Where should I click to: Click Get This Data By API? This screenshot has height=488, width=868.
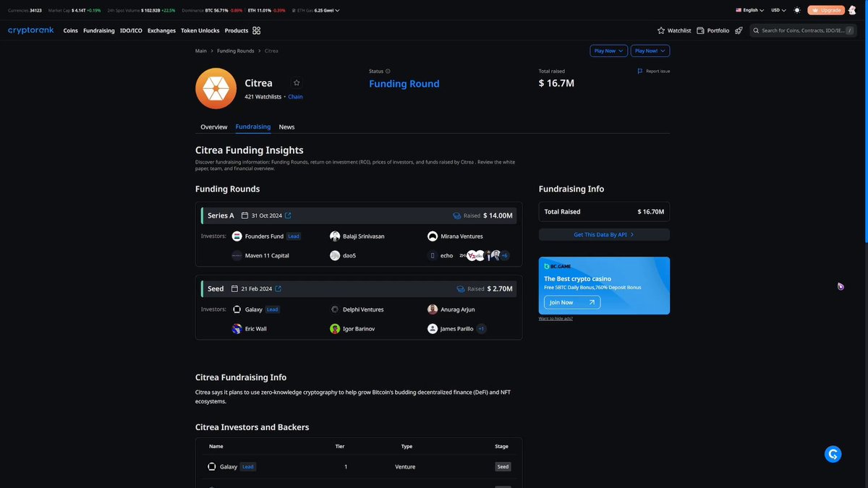(x=604, y=234)
